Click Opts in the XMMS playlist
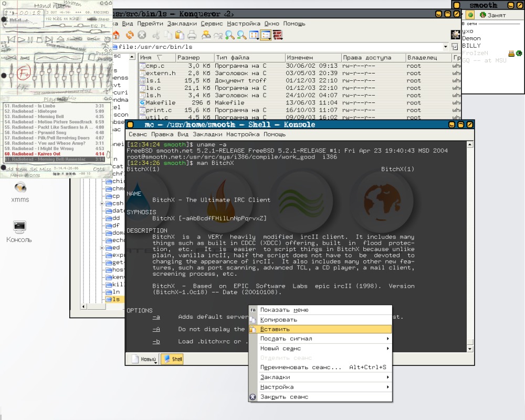The image size is (525, 420). pos(99,169)
